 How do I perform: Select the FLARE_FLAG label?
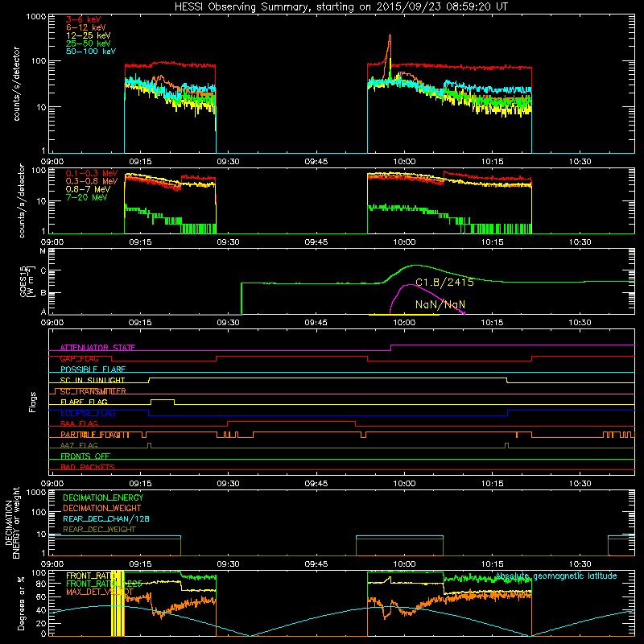click(84, 402)
